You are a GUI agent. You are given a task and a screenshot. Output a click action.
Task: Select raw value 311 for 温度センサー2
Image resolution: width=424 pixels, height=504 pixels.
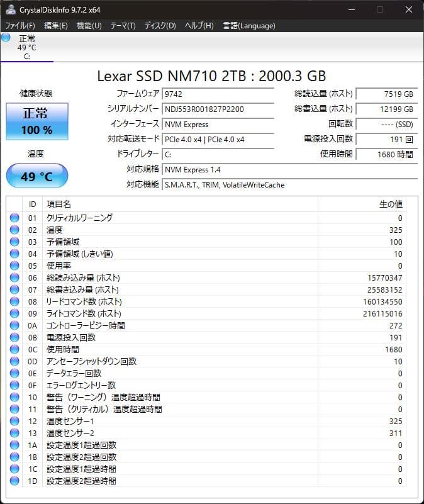click(x=396, y=434)
